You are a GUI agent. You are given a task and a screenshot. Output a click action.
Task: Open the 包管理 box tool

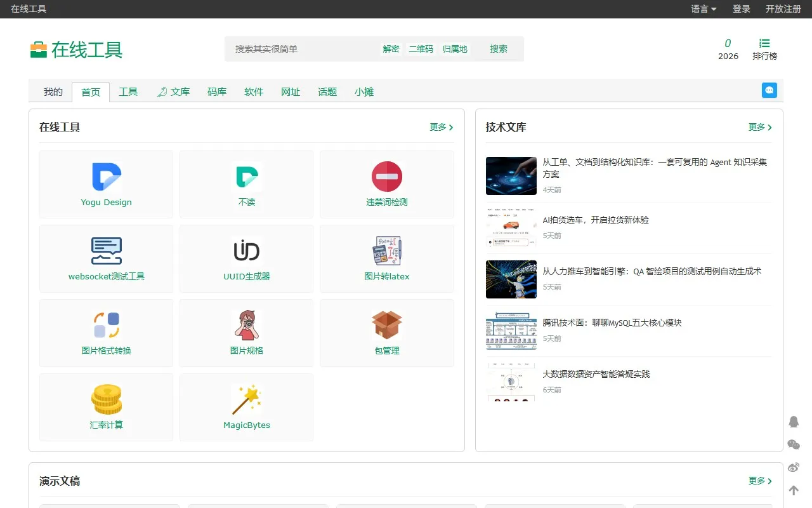(387, 333)
